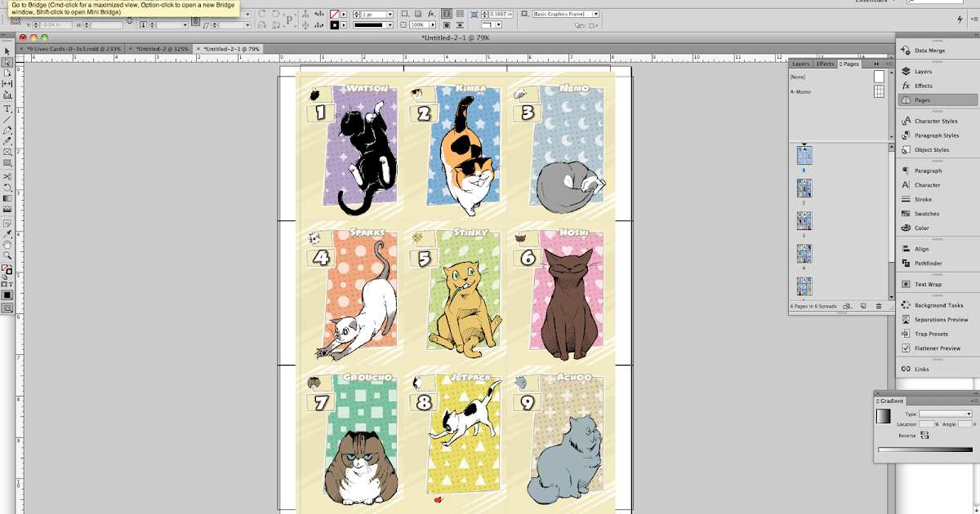Collapse the Pages panel with double arrows
980x514 pixels.
coord(876,64)
